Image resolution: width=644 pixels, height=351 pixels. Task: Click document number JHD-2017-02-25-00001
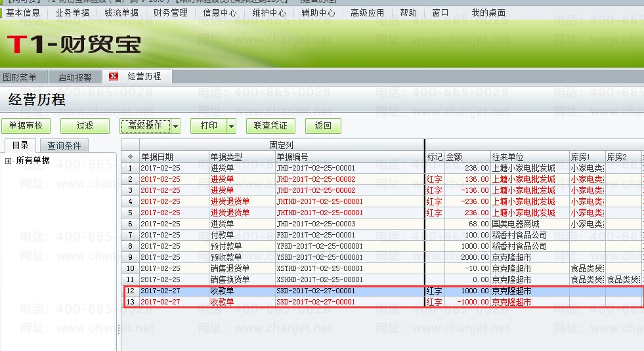tap(315, 168)
